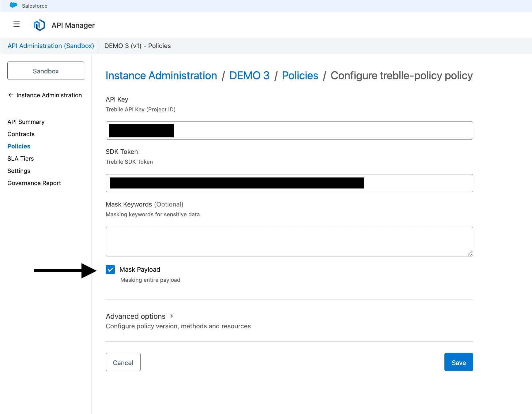Open Contracts from the sidebar
This screenshot has height=414, width=532.
21,134
